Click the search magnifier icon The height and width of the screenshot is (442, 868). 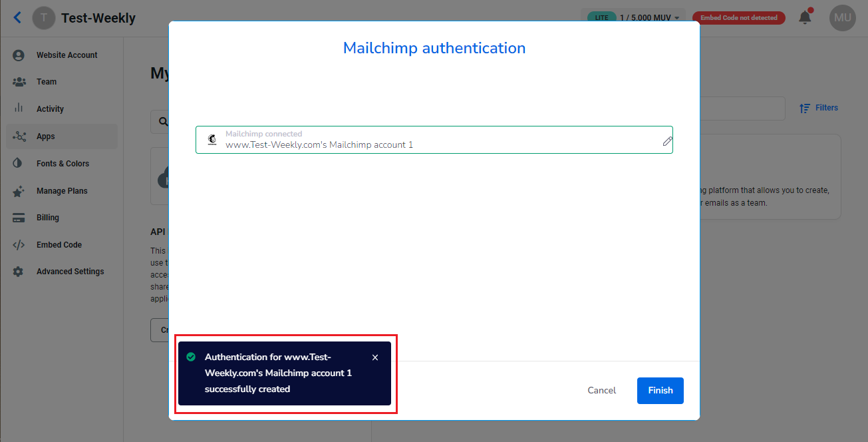[x=162, y=122]
